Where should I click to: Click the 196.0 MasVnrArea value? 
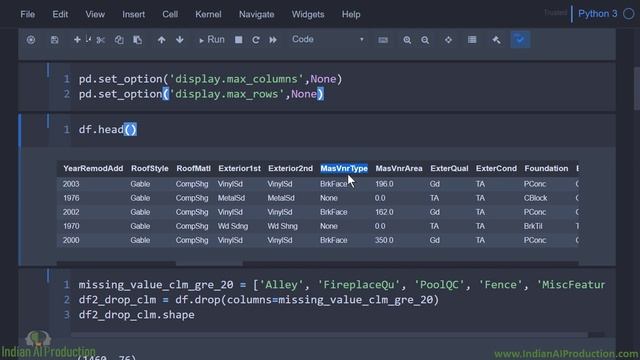click(x=384, y=184)
